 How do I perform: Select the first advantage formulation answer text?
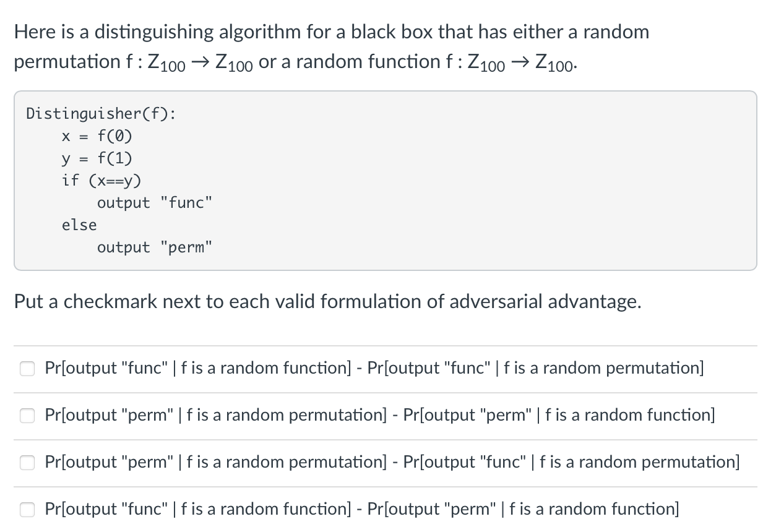click(374, 367)
